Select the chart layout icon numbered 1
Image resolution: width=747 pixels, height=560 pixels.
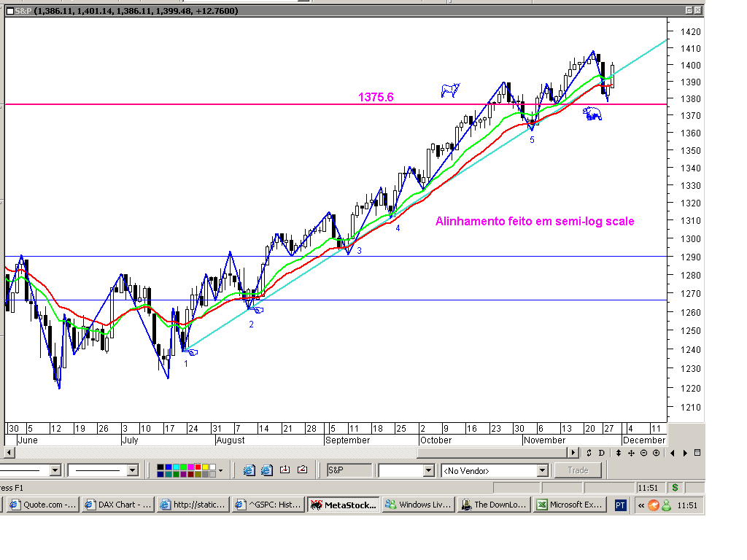(x=285, y=470)
